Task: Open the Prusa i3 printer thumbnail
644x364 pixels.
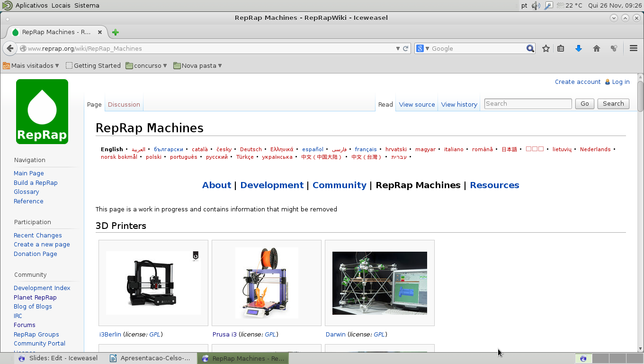Action: tap(267, 283)
